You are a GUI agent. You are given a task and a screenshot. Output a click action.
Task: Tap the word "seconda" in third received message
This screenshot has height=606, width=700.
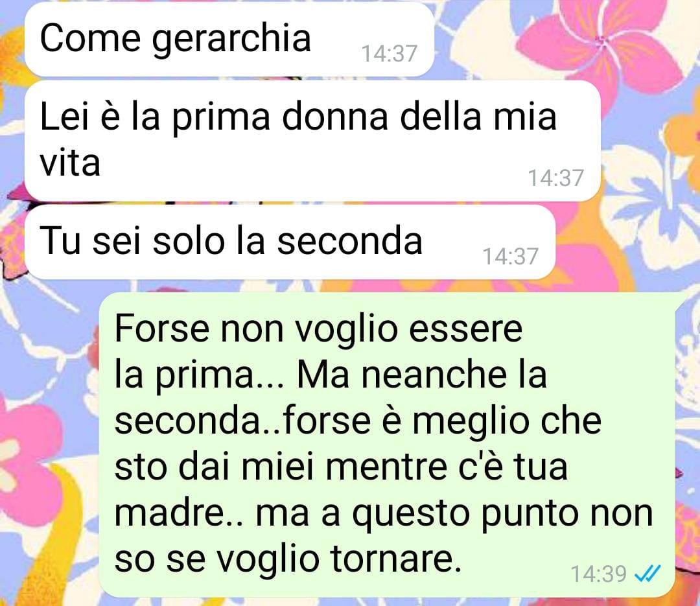click(349, 241)
